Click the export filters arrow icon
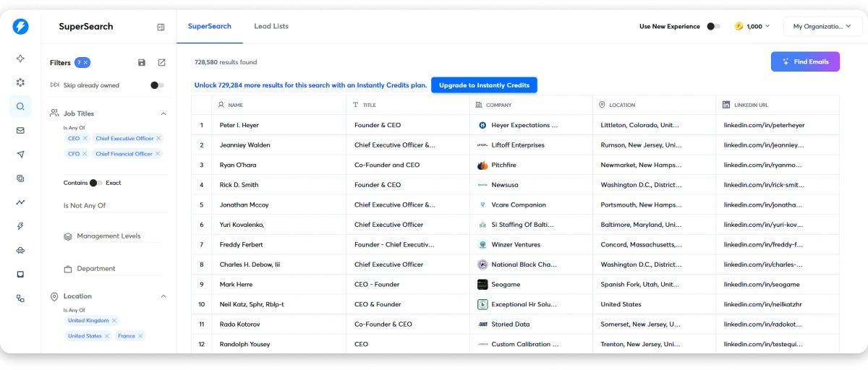868x370 pixels. pos(162,63)
